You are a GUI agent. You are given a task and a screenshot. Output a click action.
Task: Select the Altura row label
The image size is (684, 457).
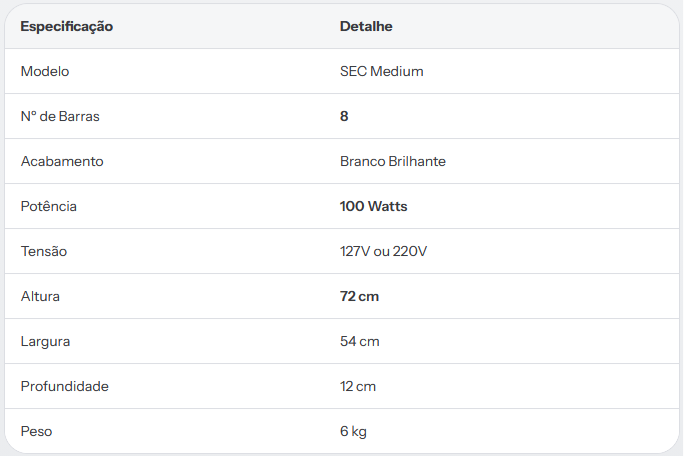[x=40, y=297]
